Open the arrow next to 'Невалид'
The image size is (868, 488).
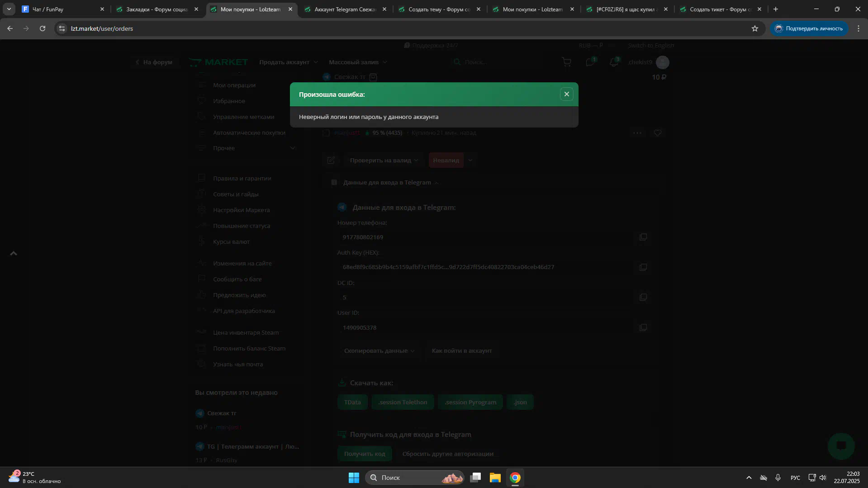(470, 160)
